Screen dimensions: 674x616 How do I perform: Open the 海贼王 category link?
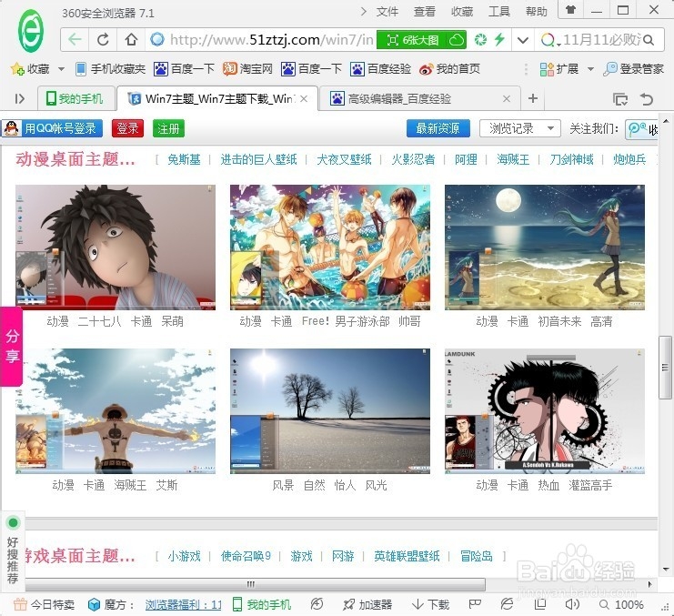tap(513, 159)
